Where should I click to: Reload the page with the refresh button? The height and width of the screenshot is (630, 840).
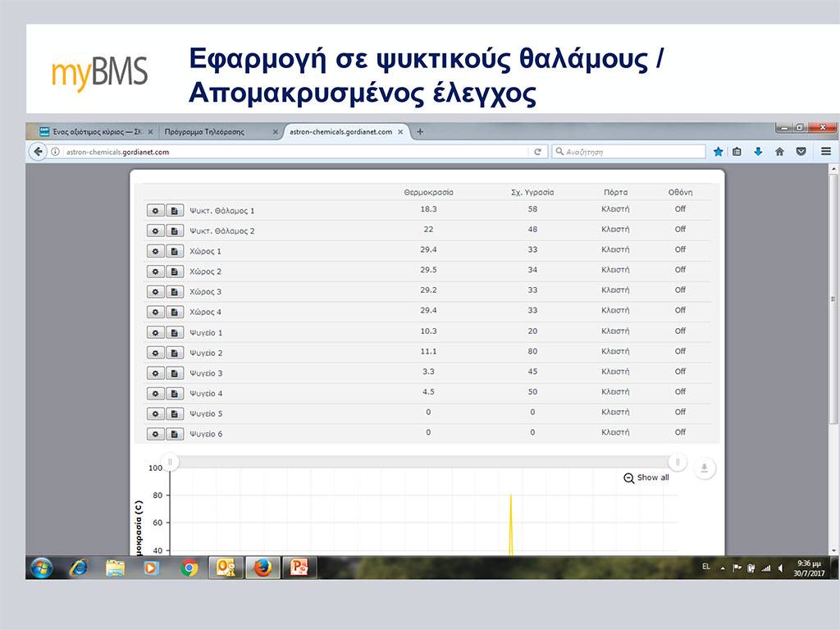[x=538, y=152]
